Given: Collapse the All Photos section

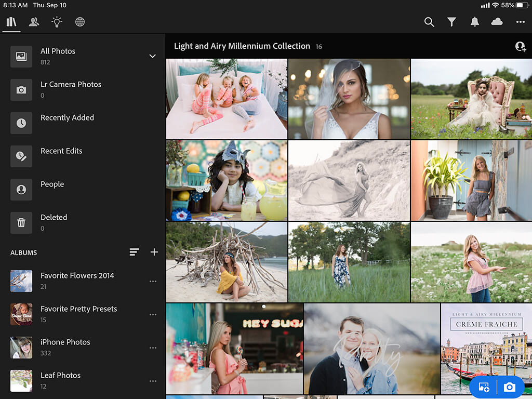Looking at the screenshot, I should (x=152, y=56).
